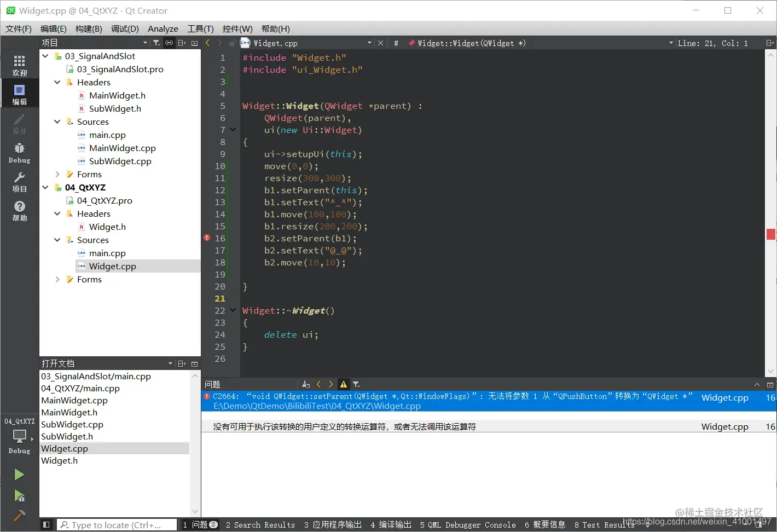Toggle show warnings in issues pane
Image resolution: width=777 pixels, height=532 pixels.
pos(343,384)
